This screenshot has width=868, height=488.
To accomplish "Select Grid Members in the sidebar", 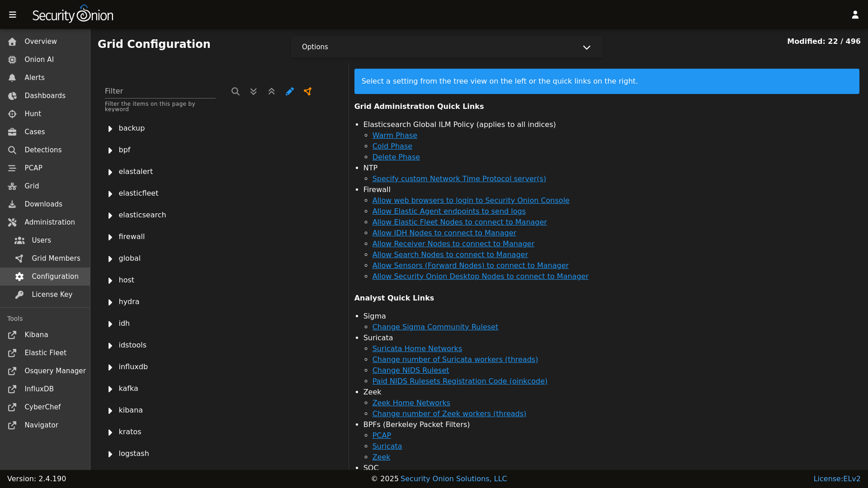I will click(x=56, y=258).
